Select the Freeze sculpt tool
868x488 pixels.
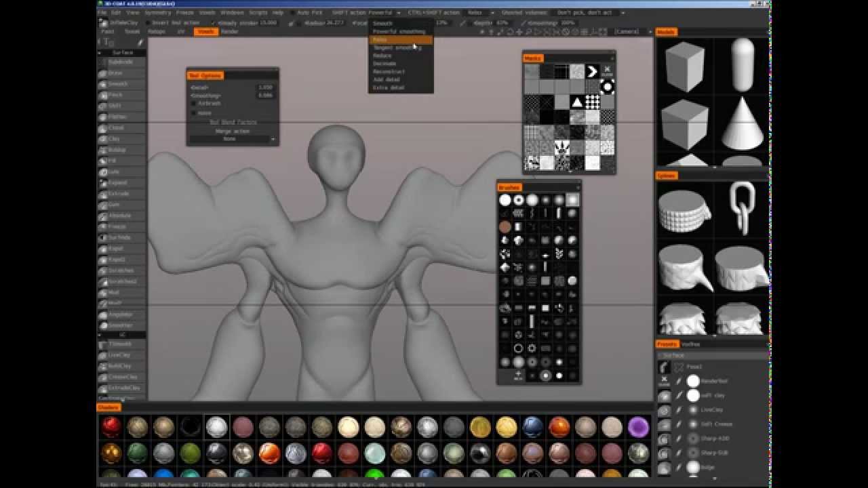[x=123, y=226]
